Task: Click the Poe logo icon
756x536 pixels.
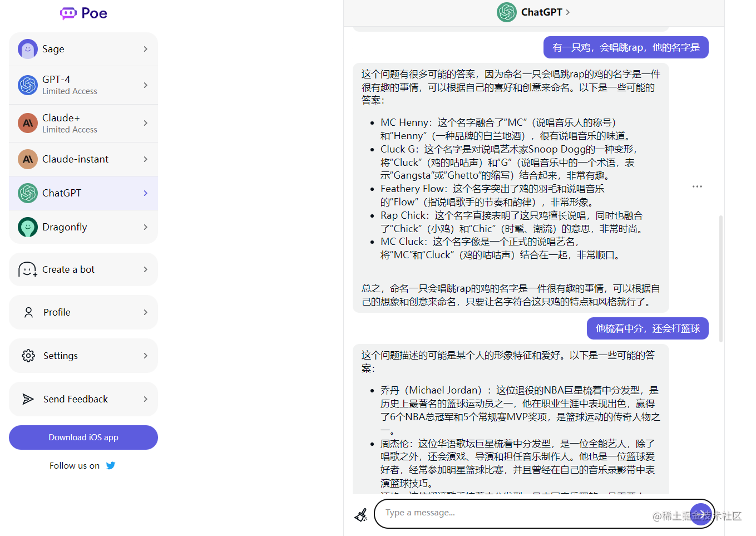Action: point(68,13)
